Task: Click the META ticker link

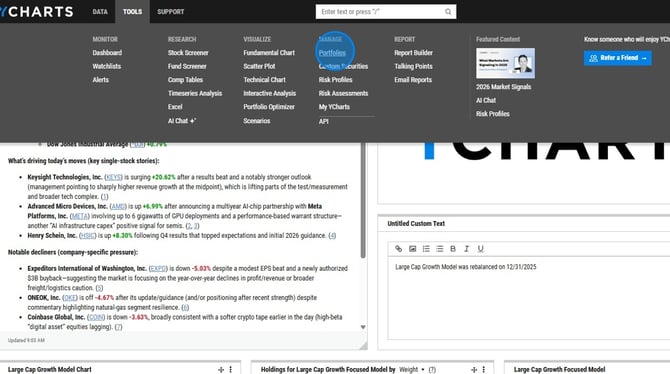Action: coord(79,216)
